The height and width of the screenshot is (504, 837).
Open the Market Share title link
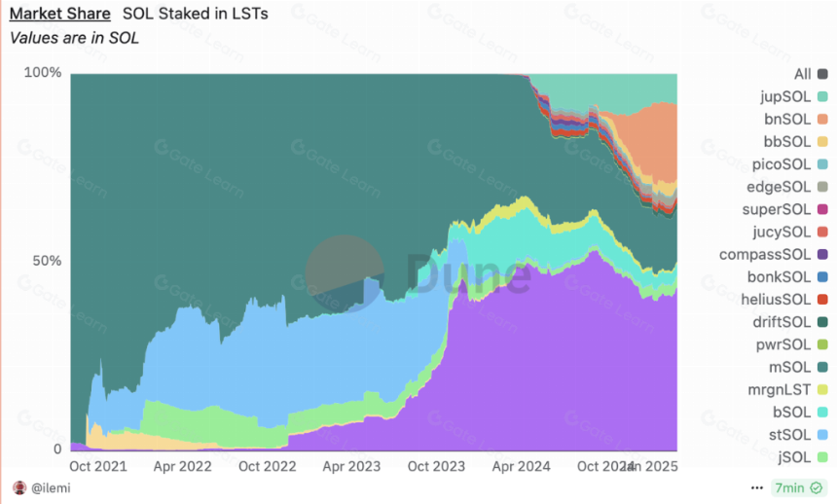click(x=59, y=14)
